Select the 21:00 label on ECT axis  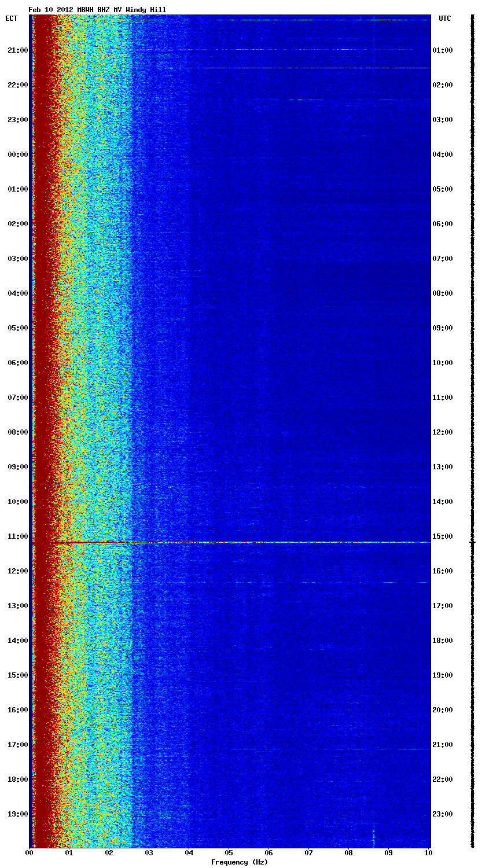click(x=17, y=50)
